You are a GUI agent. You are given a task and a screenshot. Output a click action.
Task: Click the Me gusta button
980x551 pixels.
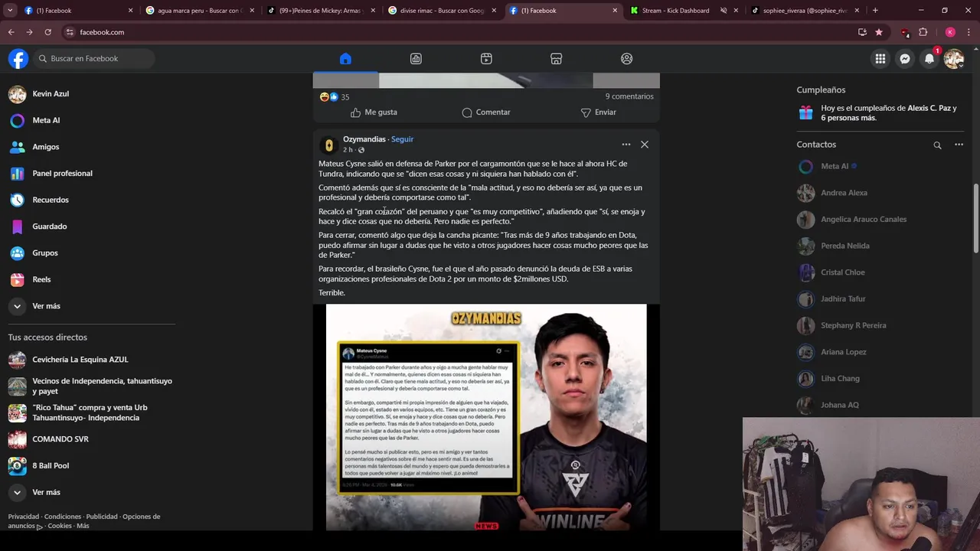click(x=374, y=112)
